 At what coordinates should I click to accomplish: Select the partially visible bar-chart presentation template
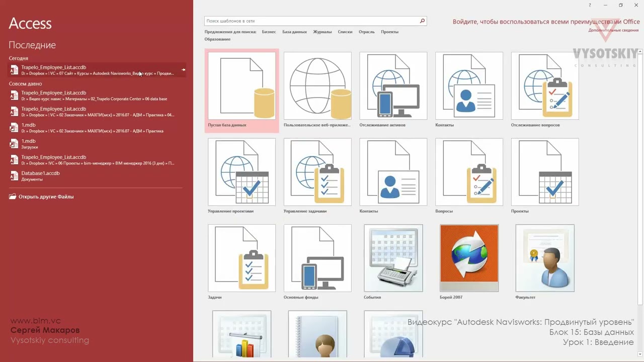(242, 334)
